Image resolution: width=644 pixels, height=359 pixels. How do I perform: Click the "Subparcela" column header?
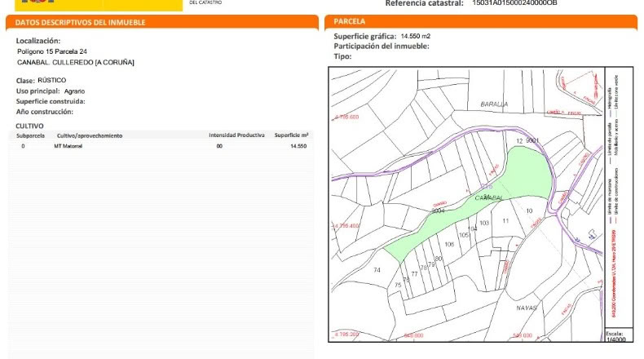30,135
